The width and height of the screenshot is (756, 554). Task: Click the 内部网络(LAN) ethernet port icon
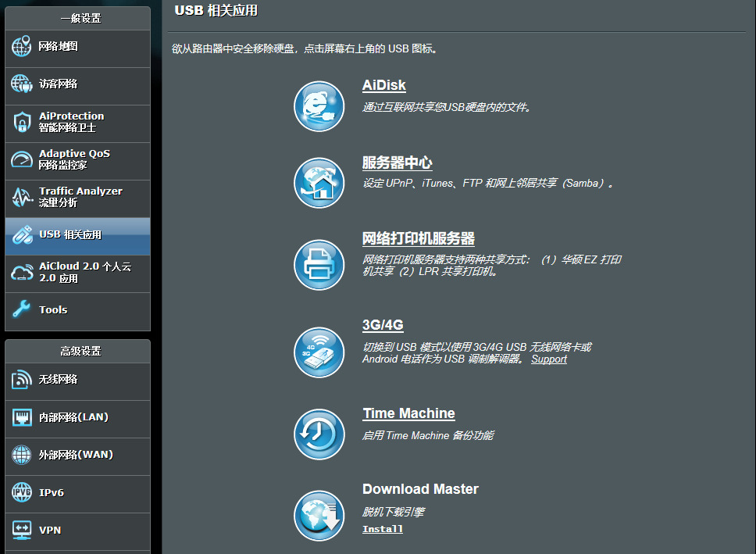pos(22,417)
